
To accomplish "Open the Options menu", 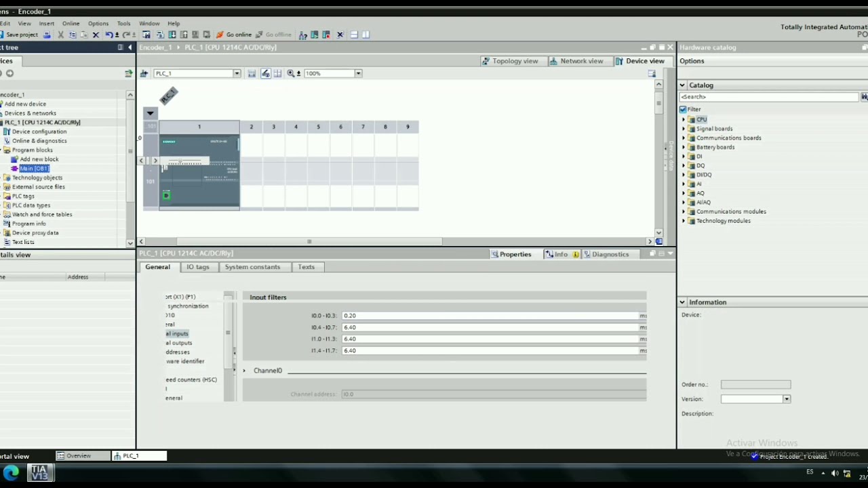I will (98, 23).
